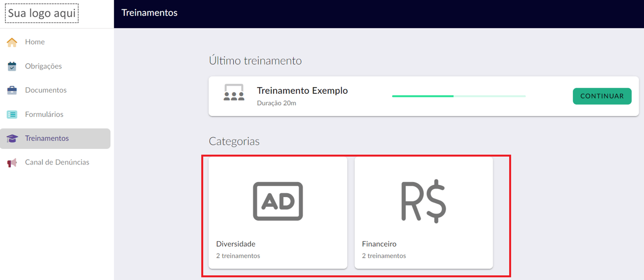Click the Último treinamento heading

pyautogui.click(x=255, y=61)
